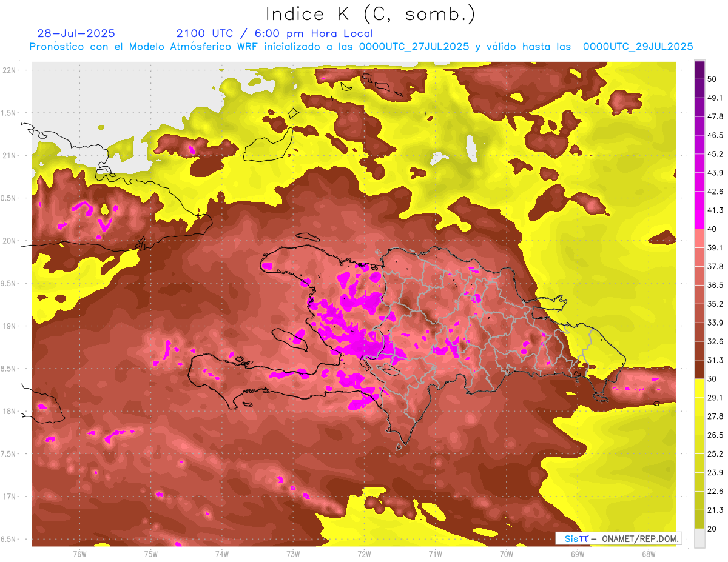Click the legend value '32.6'
Image resolution: width=728 pixels, height=562 pixels.
(716, 341)
